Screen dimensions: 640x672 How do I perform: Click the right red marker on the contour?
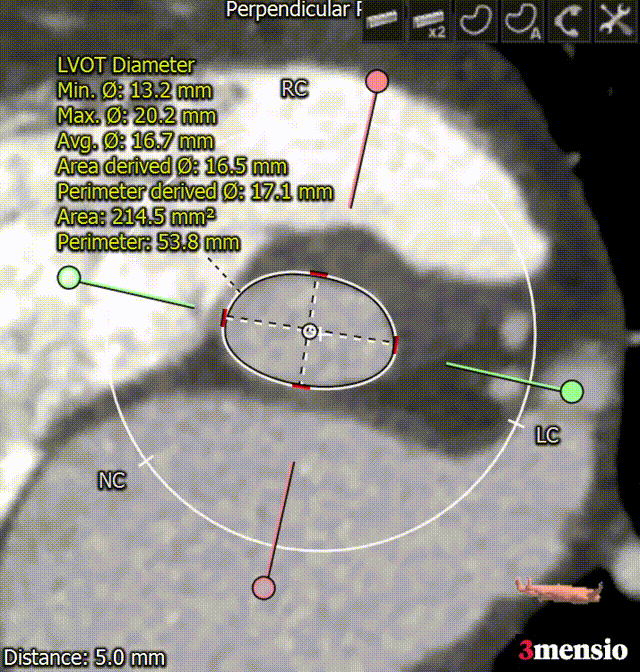[x=396, y=345]
